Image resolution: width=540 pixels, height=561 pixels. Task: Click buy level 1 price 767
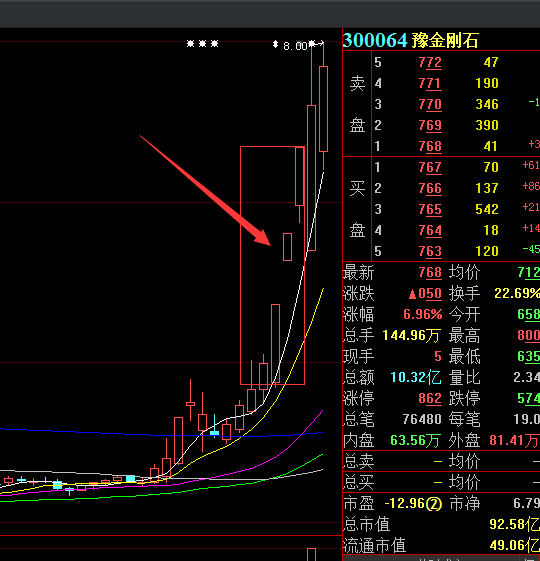coord(430,167)
